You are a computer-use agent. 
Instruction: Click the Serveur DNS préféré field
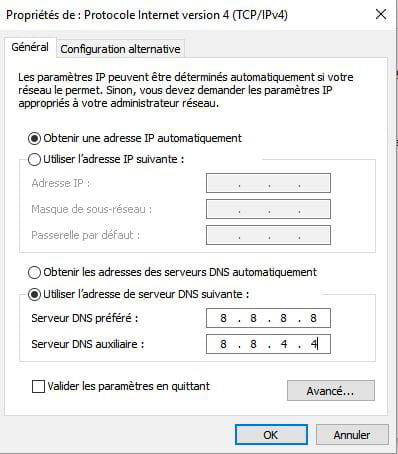click(x=268, y=318)
